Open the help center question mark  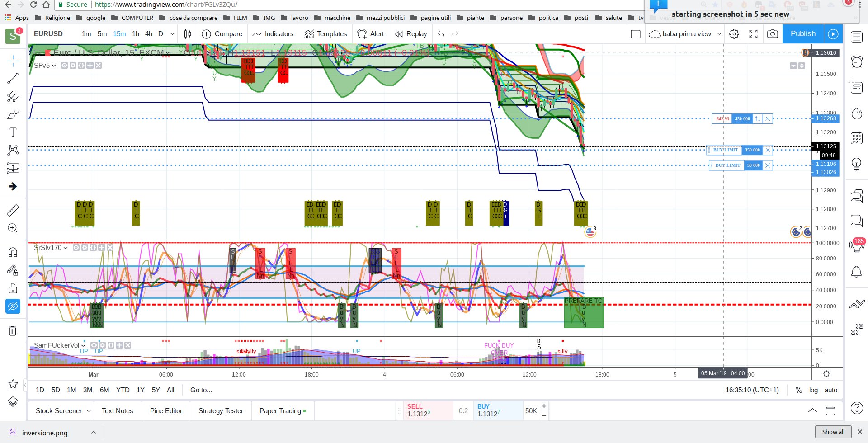pos(857,408)
